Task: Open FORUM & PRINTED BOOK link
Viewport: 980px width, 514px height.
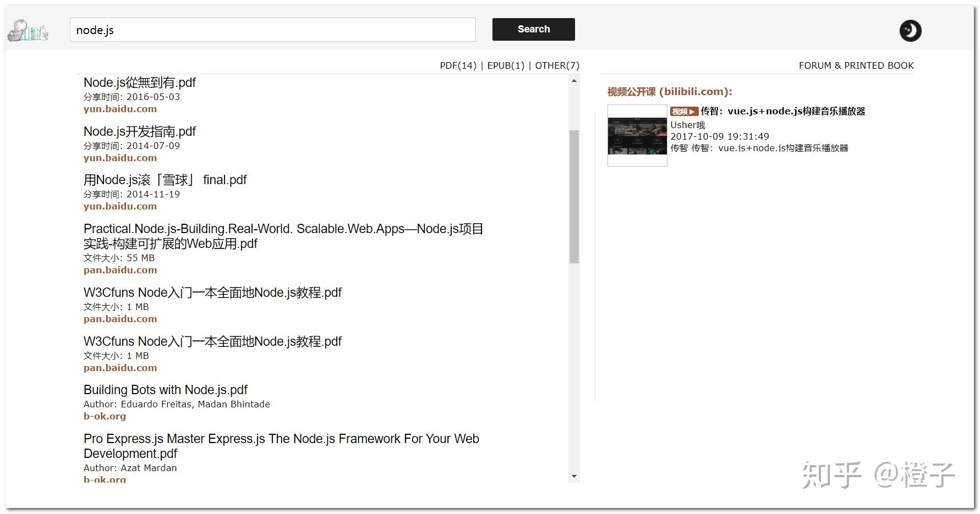Action: (856, 65)
